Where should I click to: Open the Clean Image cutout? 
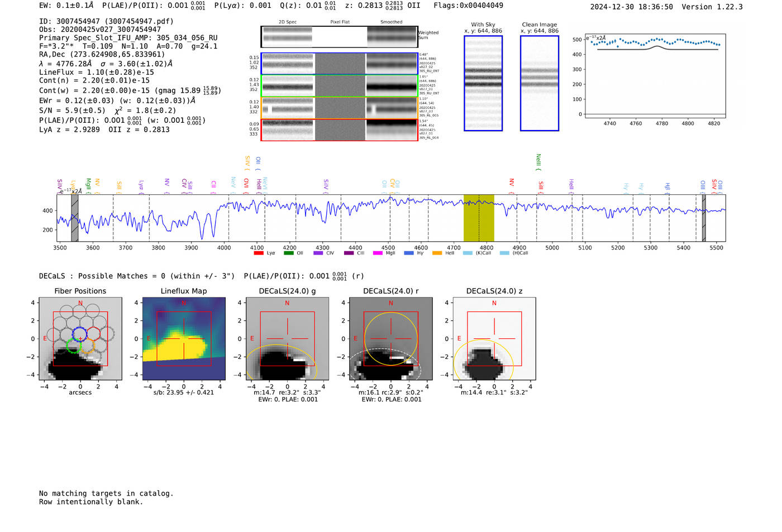[540, 83]
